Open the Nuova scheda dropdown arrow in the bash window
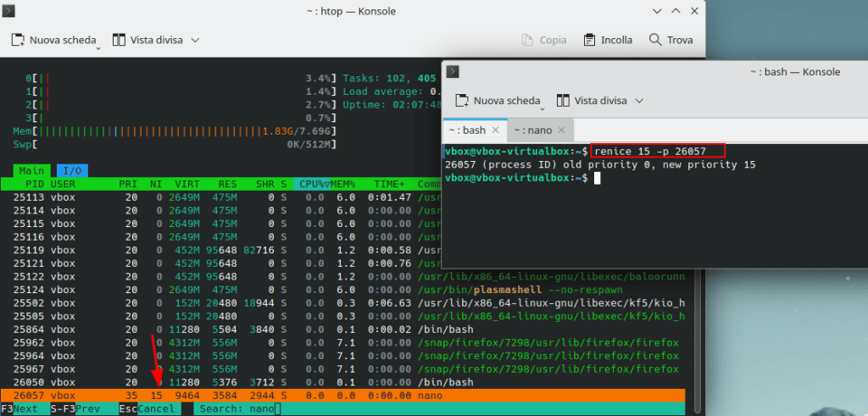The height and width of the screenshot is (416, 868). click(x=543, y=107)
